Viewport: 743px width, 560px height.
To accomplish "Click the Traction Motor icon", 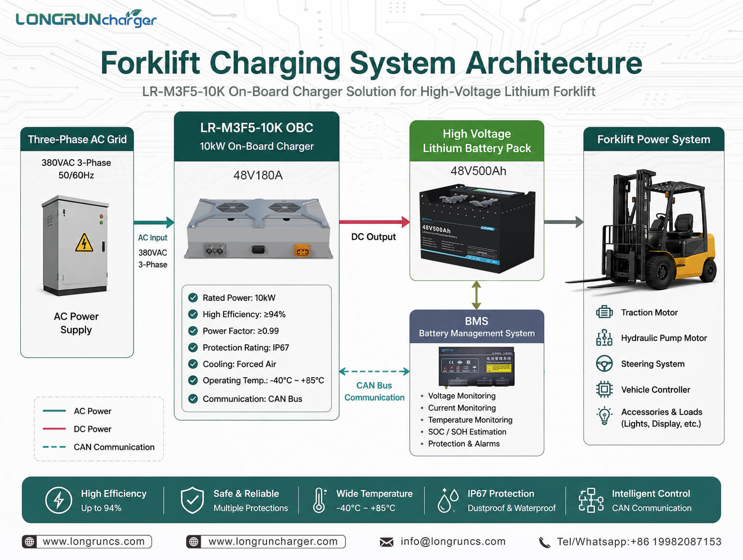I will (604, 312).
